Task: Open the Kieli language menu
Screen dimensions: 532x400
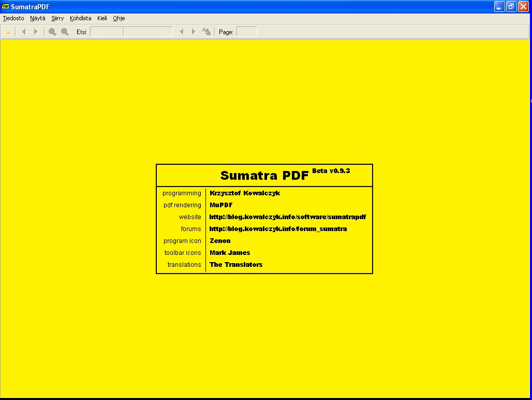Action: pyautogui.click(x=102, y=18)
